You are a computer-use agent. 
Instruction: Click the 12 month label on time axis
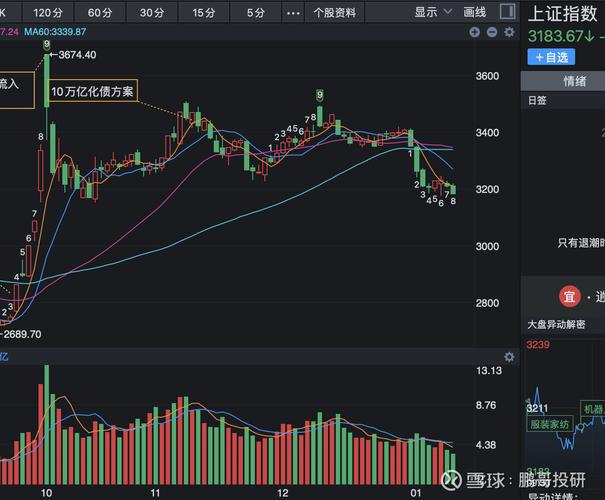click(x=283, y=493)
